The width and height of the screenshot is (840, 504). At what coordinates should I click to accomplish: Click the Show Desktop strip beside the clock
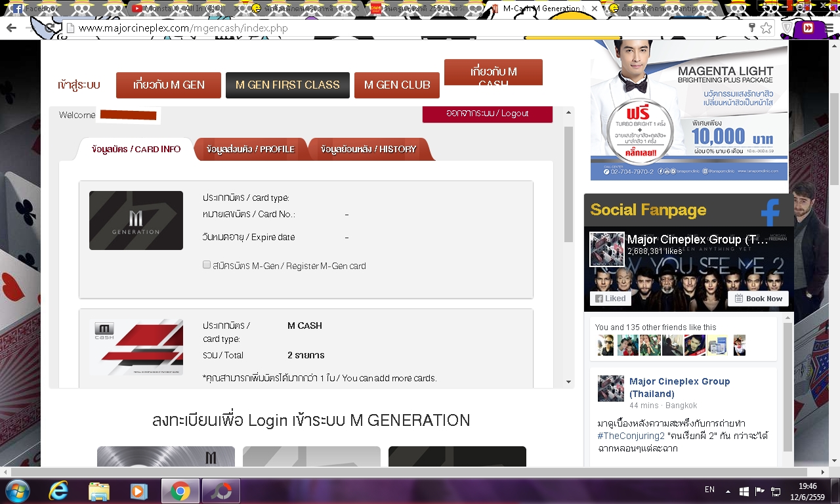click(x=835, y=491)
